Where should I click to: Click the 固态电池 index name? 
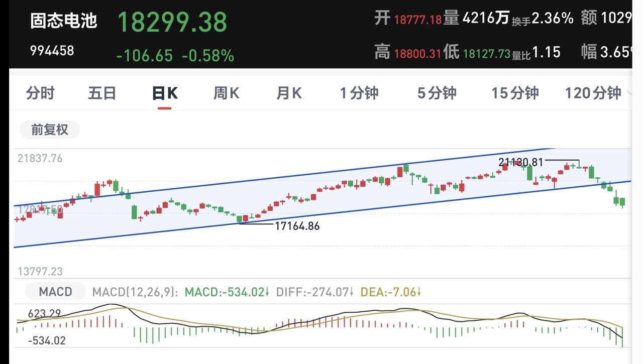(x=63, y=21)
